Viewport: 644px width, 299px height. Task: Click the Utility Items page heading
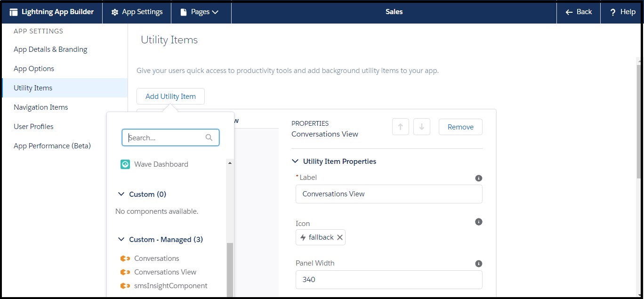click(x=169, y=40)
